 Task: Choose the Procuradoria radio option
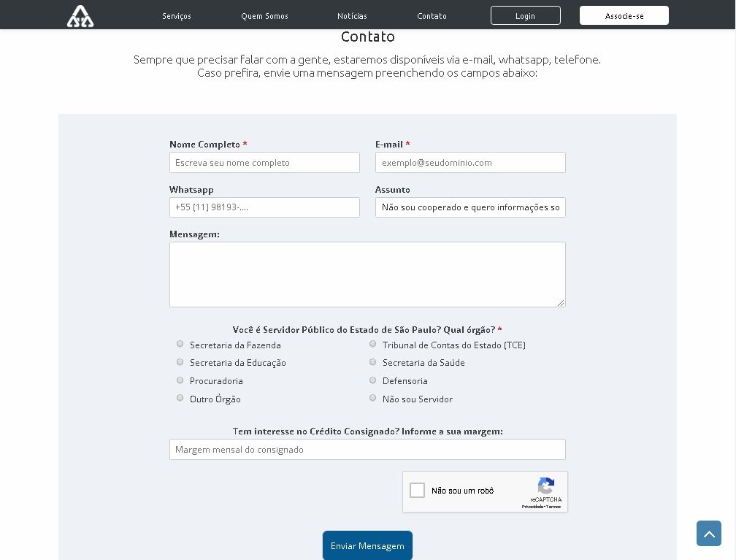(x=180, y=380)
